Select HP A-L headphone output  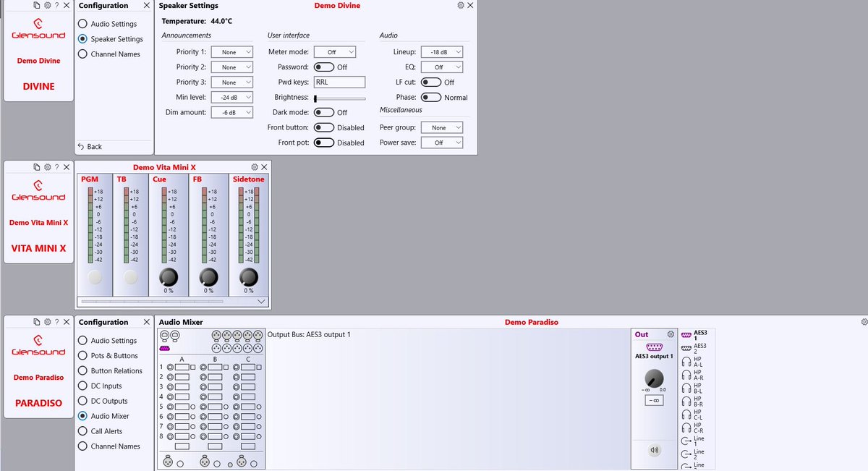[x=692, y=362]
